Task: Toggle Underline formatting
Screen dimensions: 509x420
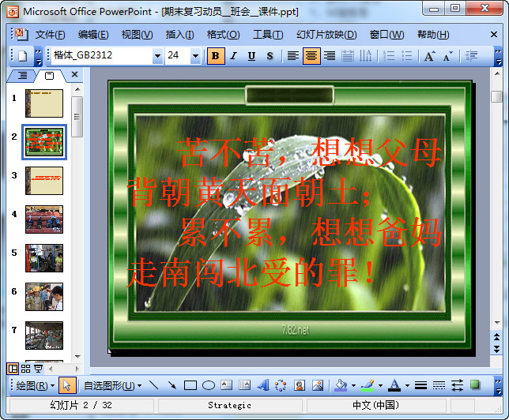Action: pos(251,56)
